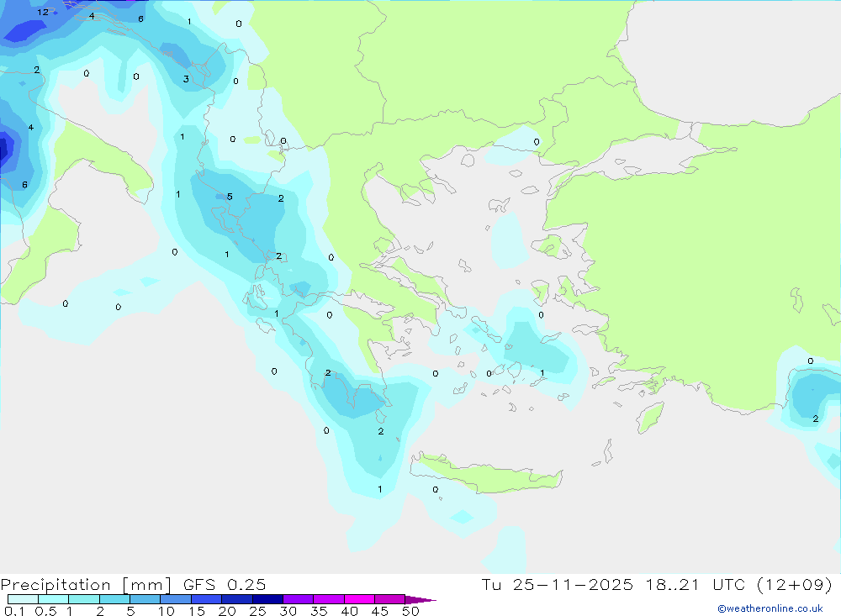Click the date text 'Tu 25-11-2025'
Image resolution: width=841 pixels, height=616 pixels.
pyautogui.click(x=557, y=585)
